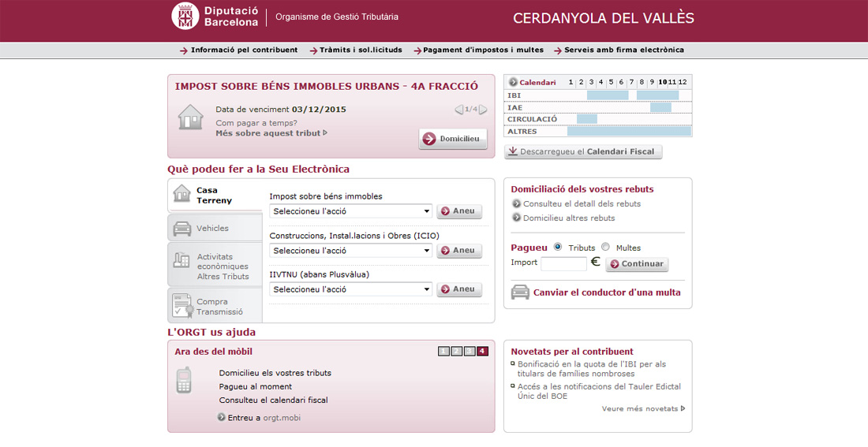Open Canviar el conductor d'una multa link
Viewport: 868px width, 447px height.
coord(607,292)
